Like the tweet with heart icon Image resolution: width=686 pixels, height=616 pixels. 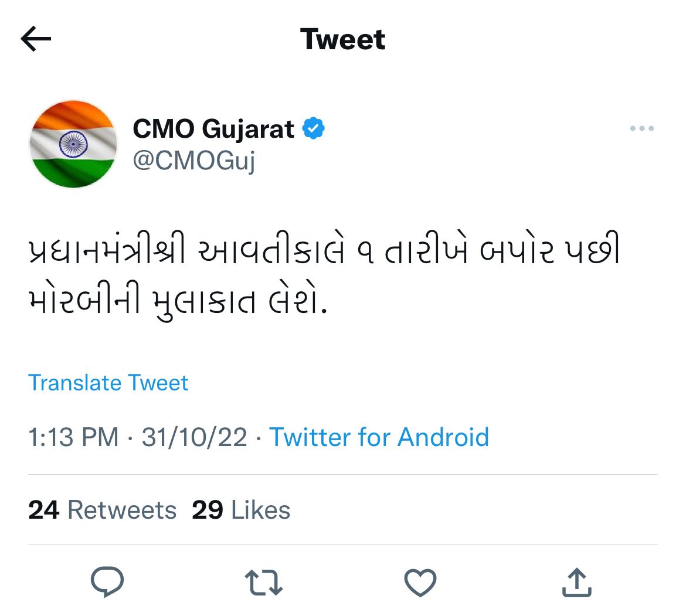pos(420,583)
